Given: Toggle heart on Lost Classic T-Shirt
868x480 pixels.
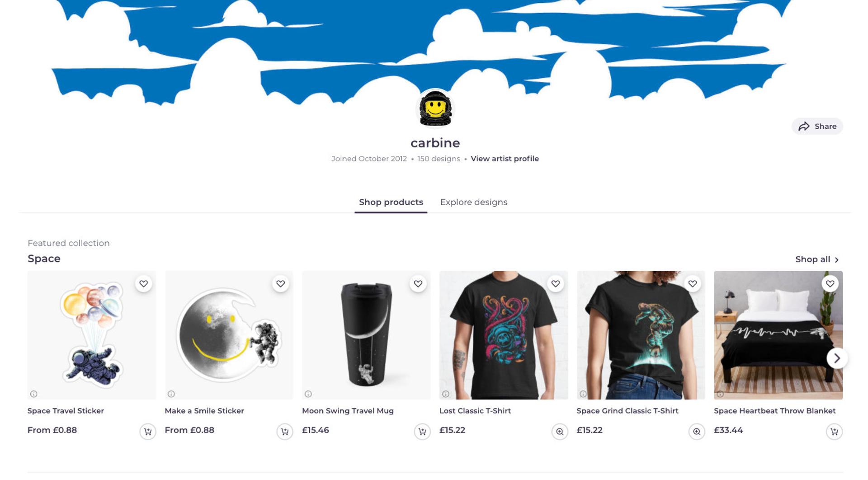Looking at the screenshot, I should click(556, 284).
